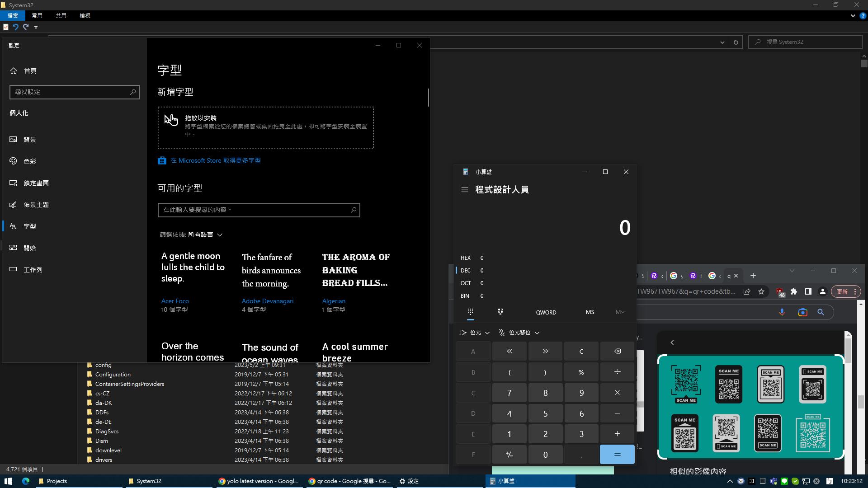The width and height of the screenshot is (868, 488).
Task: Open 背景 background settings page
Action: (x=74, y=140)
